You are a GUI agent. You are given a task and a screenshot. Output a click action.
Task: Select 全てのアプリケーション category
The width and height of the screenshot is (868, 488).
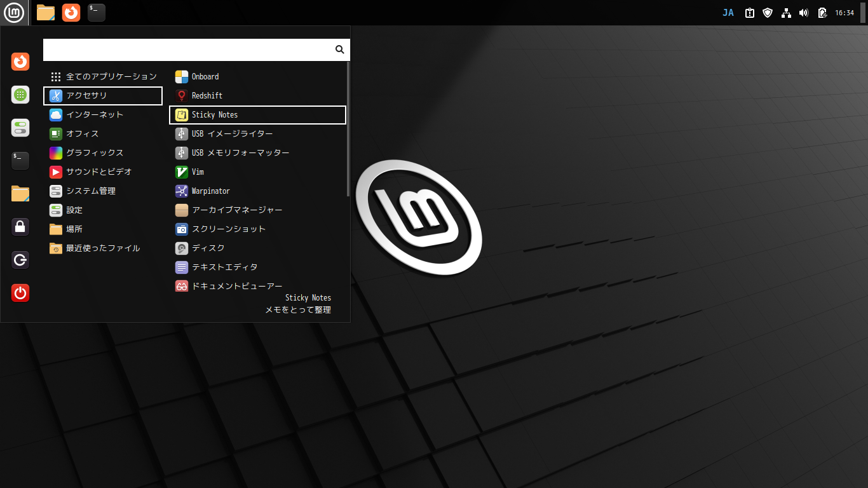click(103, 77)
